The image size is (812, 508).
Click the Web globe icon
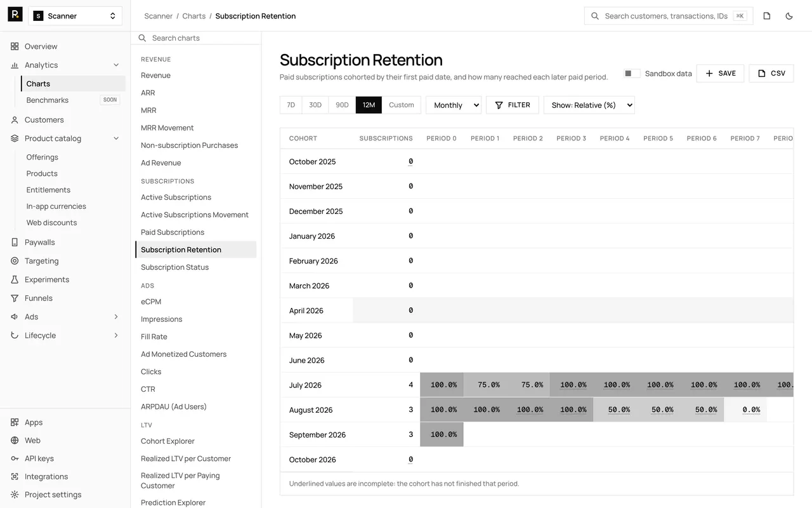click(15, 440)
